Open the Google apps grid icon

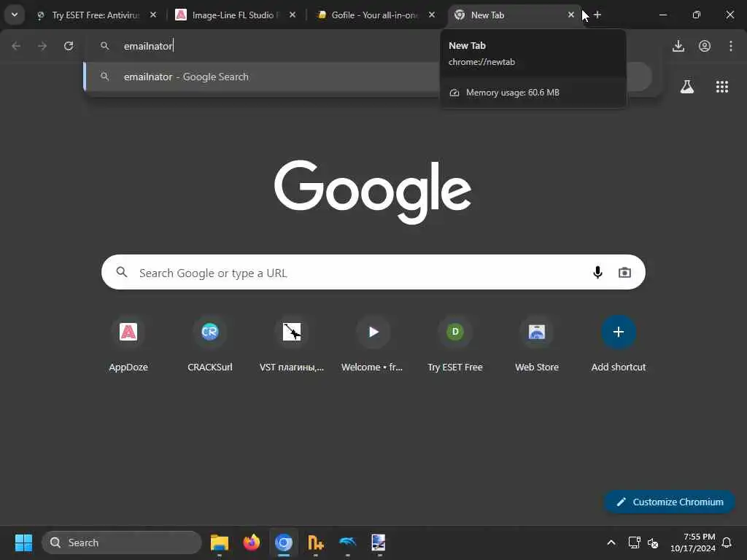[x=722, y=87]
